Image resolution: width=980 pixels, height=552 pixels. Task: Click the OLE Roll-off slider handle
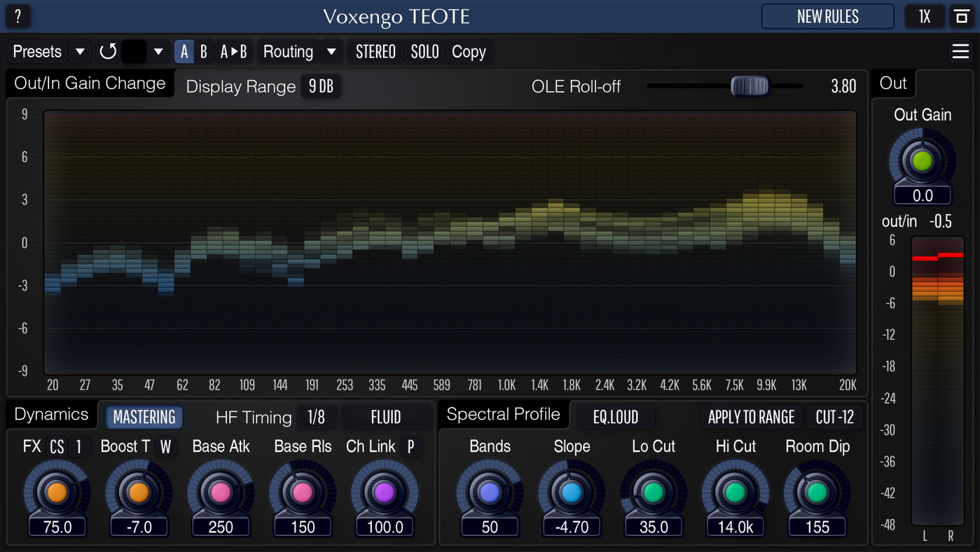pyautogui.click(x=750, y=86)
